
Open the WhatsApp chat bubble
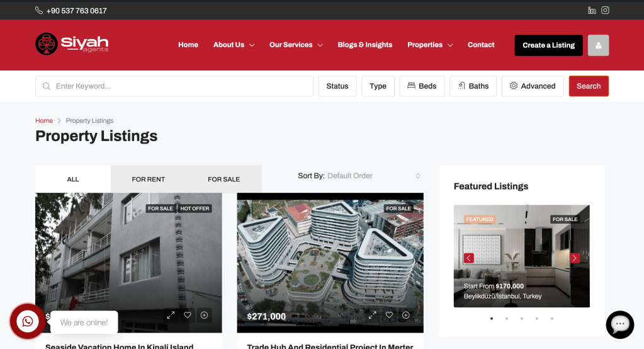click(x=28, y=322)
